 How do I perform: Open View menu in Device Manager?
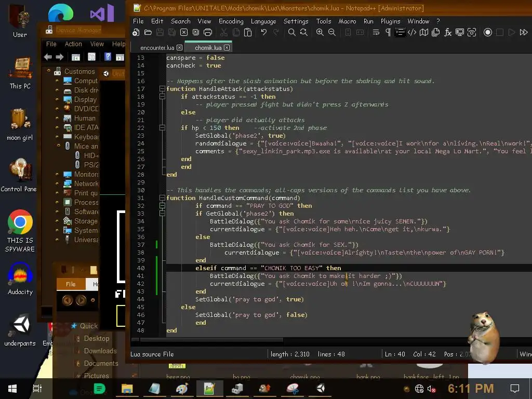coord(97,44)
